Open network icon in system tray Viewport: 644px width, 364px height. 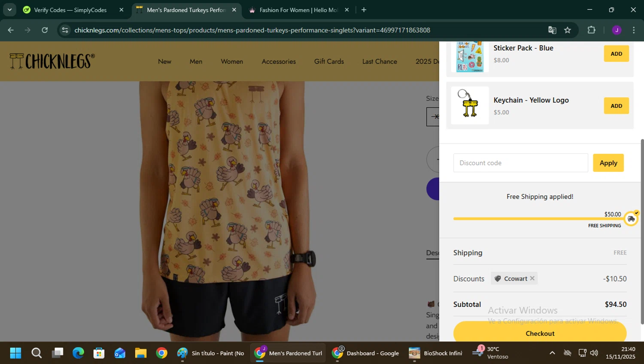coord(582,353)
